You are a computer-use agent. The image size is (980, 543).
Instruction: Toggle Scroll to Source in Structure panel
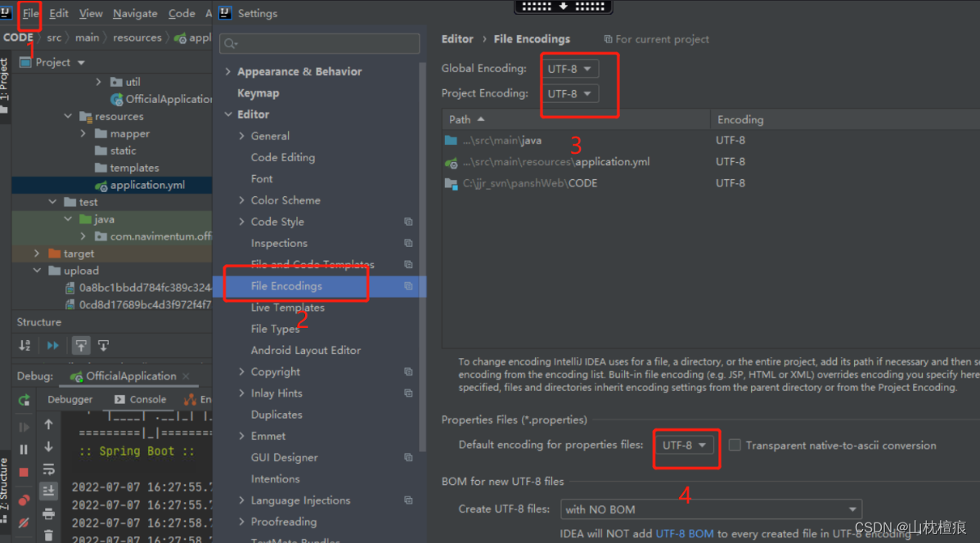coord(103,346)
